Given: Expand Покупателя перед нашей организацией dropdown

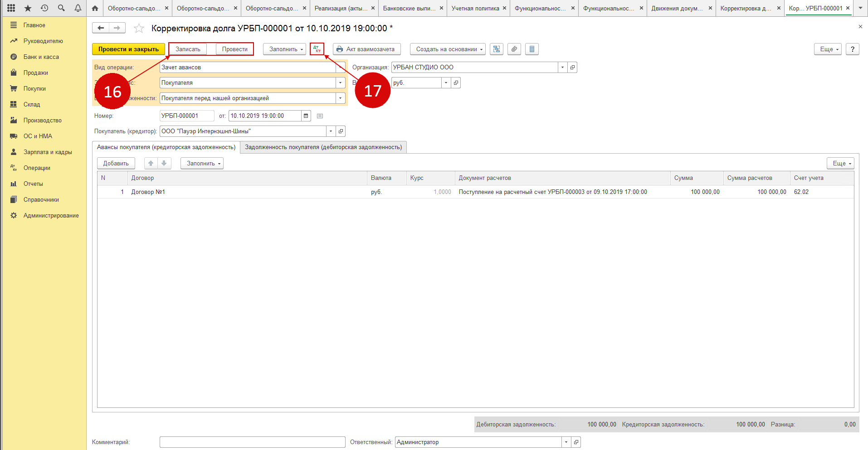Looking at the screenshot, I should 341,98.
